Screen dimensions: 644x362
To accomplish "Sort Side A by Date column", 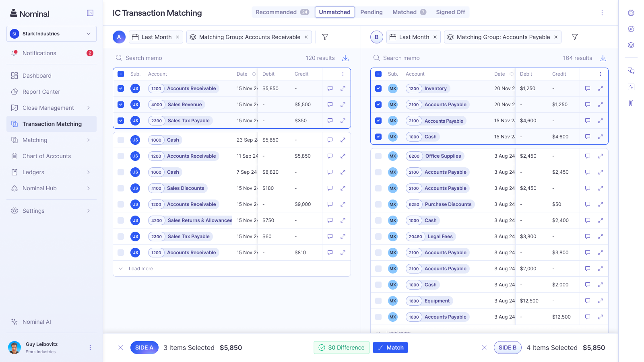I will 254,74.
